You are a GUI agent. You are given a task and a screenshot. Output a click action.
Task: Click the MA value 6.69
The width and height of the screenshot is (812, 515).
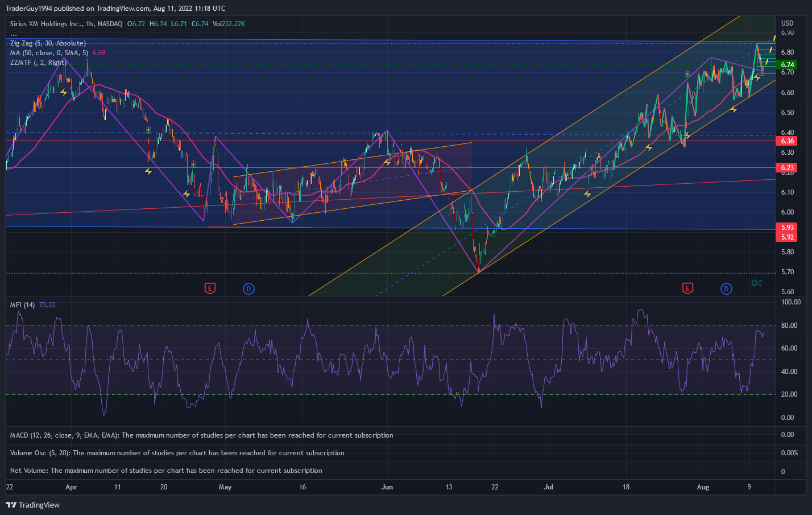point(99,53)
